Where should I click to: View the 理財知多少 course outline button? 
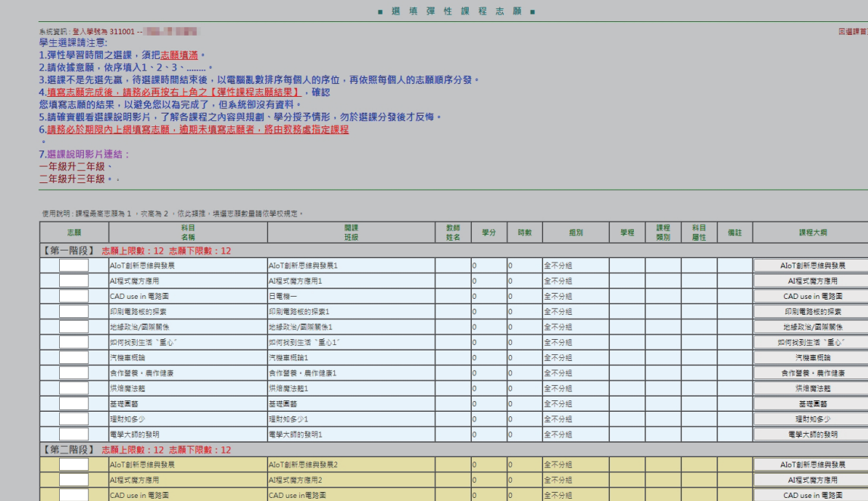point(811,419)
